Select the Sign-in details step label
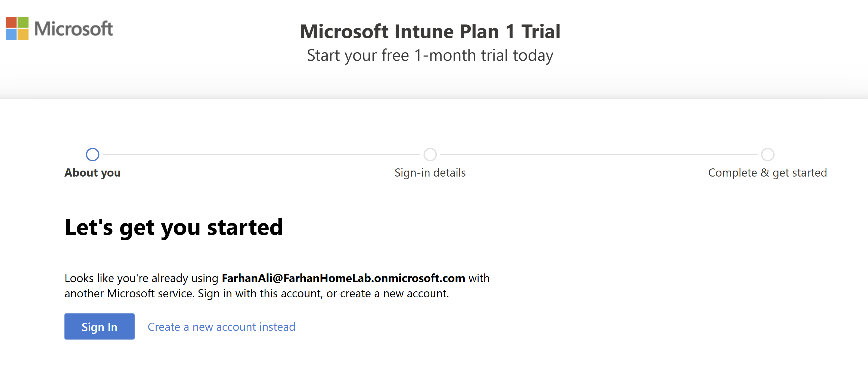 click(430, 173)
